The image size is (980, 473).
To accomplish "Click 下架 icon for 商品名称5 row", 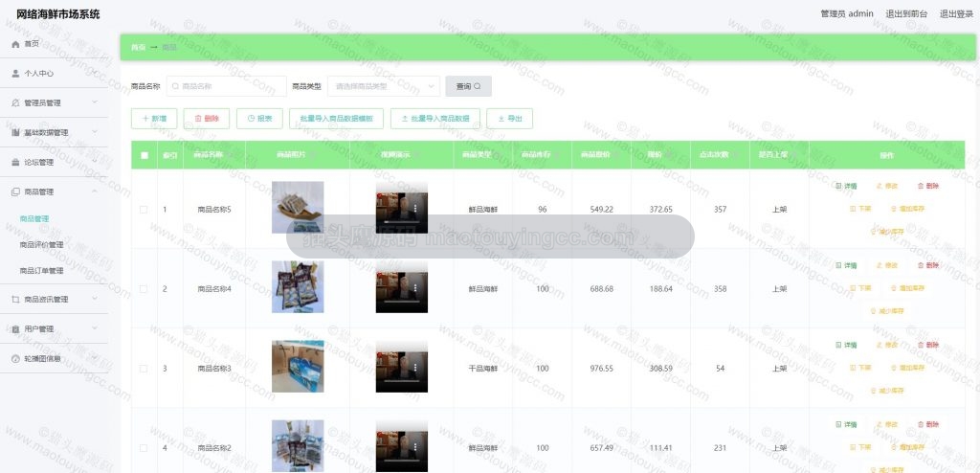I will pyautogui.click(x=853, y=209).
